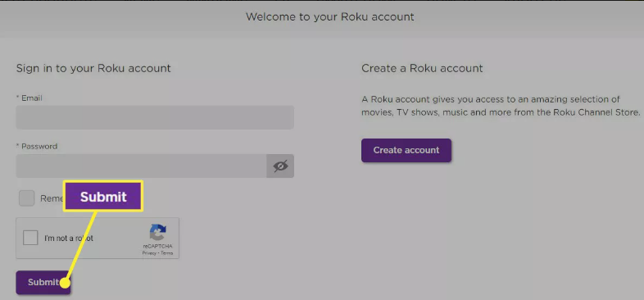This screenshot has height=300, width=644.
Task: Tick the I'm not a robot checkbox
Action: 30,238
